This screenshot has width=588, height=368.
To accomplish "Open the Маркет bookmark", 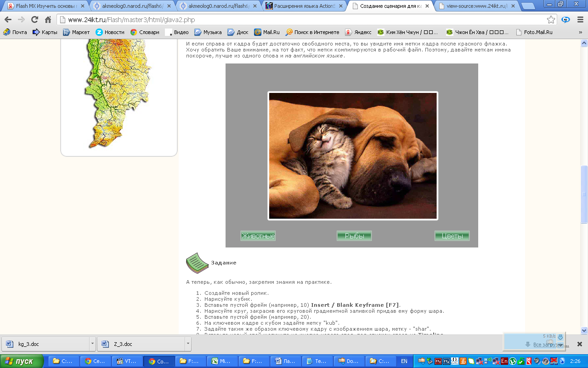I will pyautogui.click(x=76, y=32).
